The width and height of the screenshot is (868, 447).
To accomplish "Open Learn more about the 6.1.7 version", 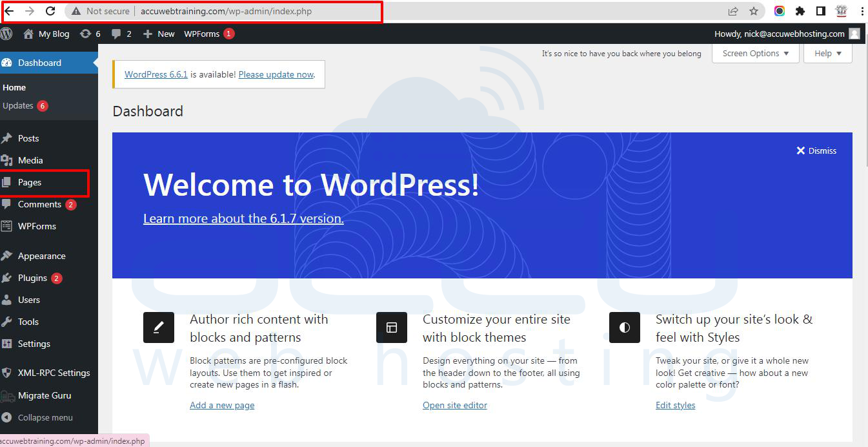I will (x=243, y=218).
